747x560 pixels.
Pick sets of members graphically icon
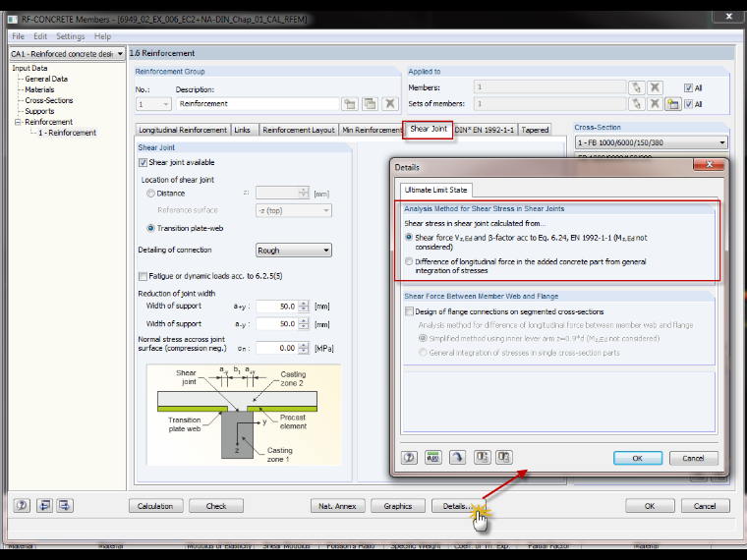point(637,104)
